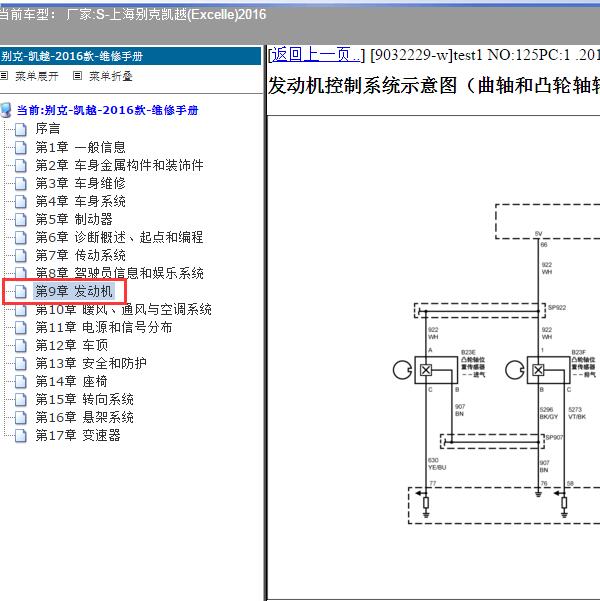Open 第14章 座椅
600x601 pixels.
(72, 382)
